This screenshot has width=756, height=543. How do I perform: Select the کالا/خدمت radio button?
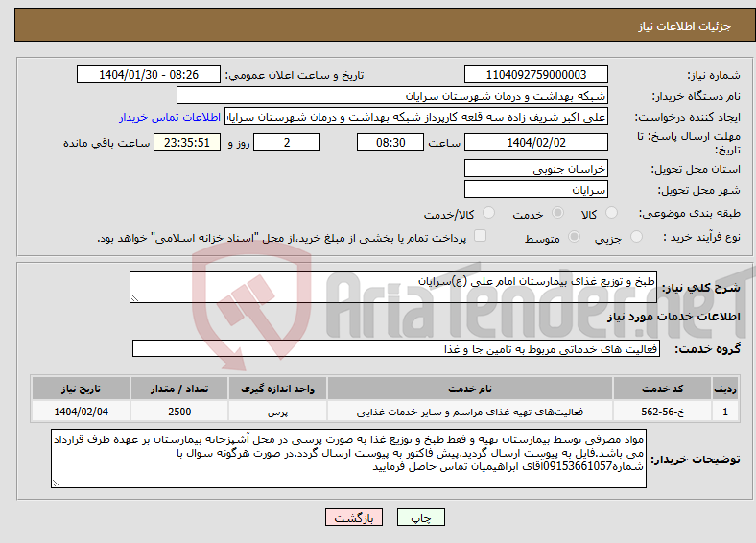click(x=489, y=213)
